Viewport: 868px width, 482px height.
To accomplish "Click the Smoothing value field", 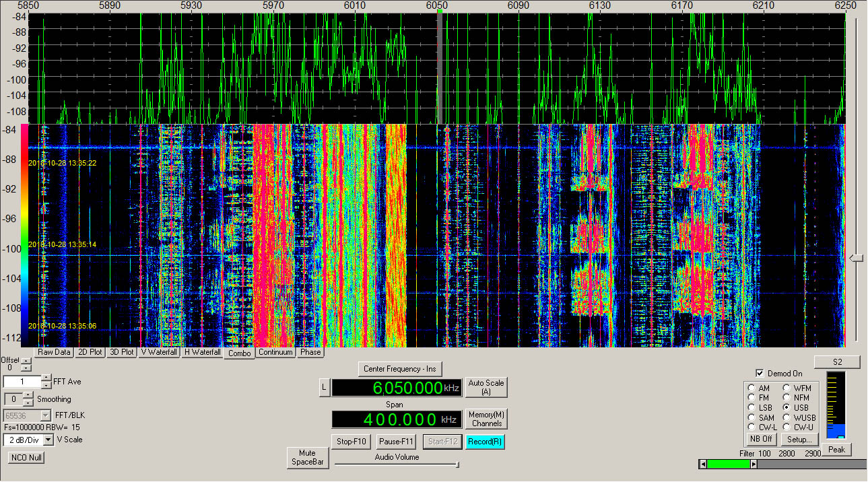I will [x=13, y=399].
